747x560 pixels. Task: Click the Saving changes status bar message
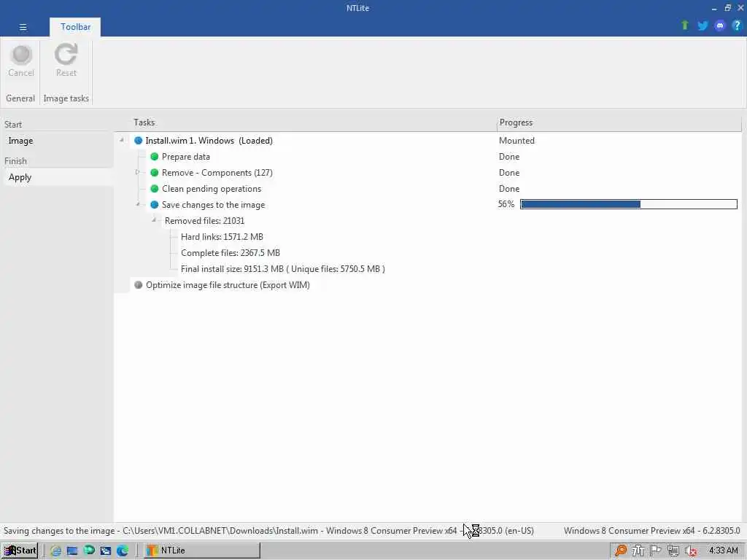(268, 531)
